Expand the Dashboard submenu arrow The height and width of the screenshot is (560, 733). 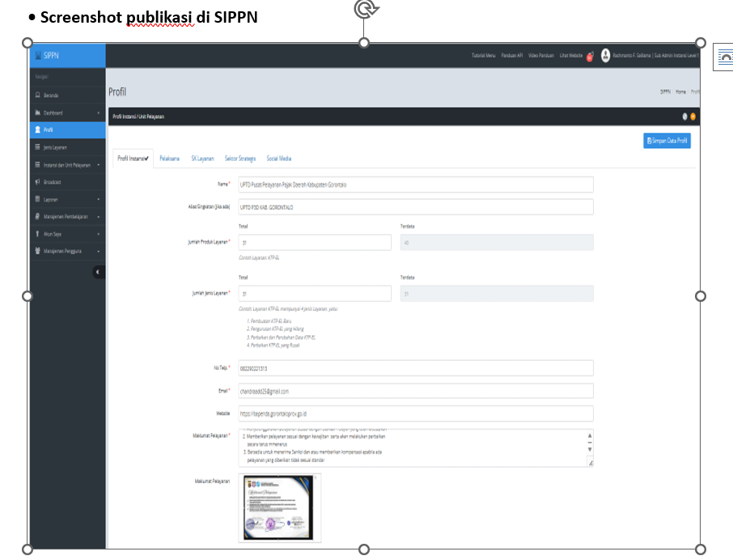click(98, 112)
